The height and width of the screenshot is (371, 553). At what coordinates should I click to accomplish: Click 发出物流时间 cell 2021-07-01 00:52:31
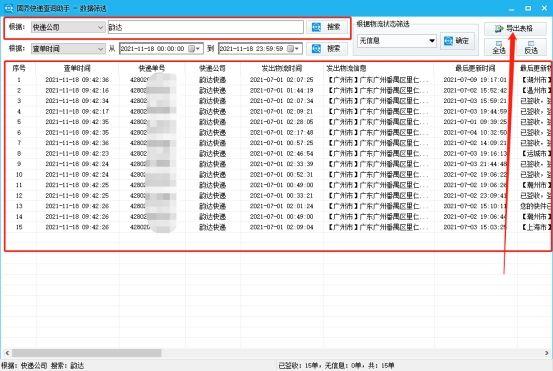click(281, 175)
